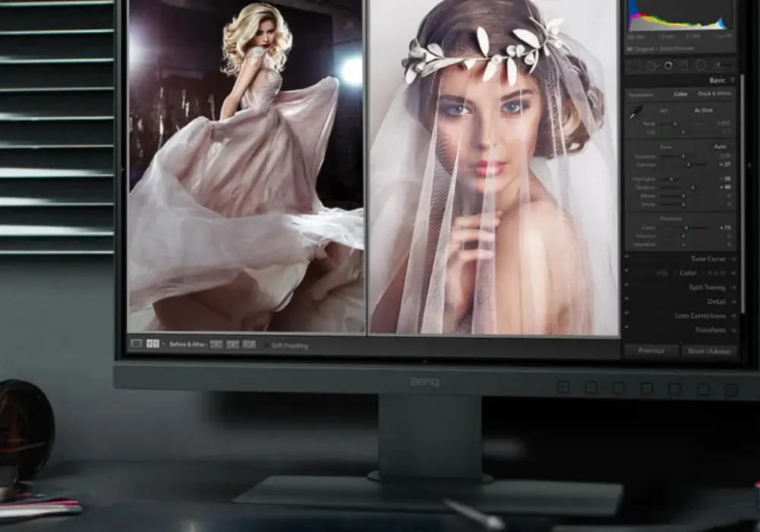Screen dimensions: 760x532
Task: Click the Copy Before settings to After icon
Action: coord(216,344)
